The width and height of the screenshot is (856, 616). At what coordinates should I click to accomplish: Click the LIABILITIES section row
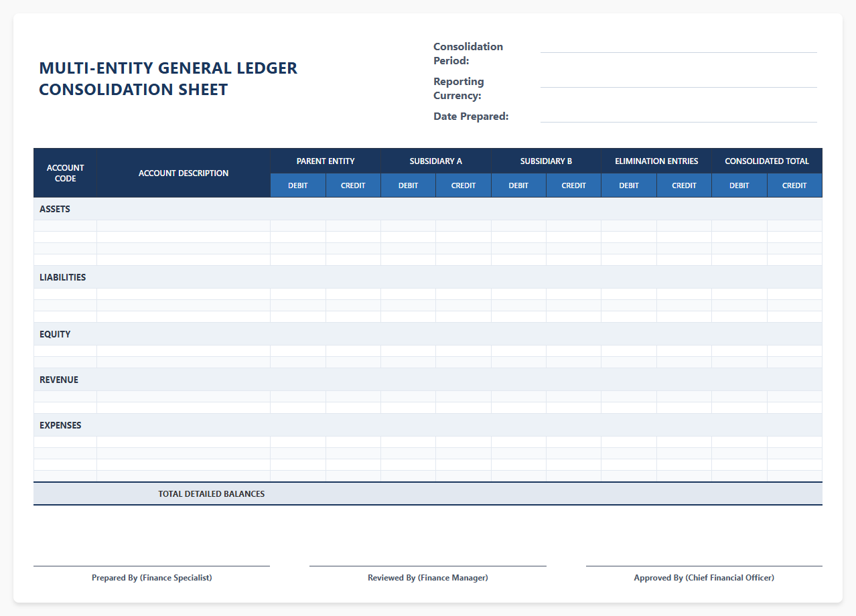pos(428,277)
